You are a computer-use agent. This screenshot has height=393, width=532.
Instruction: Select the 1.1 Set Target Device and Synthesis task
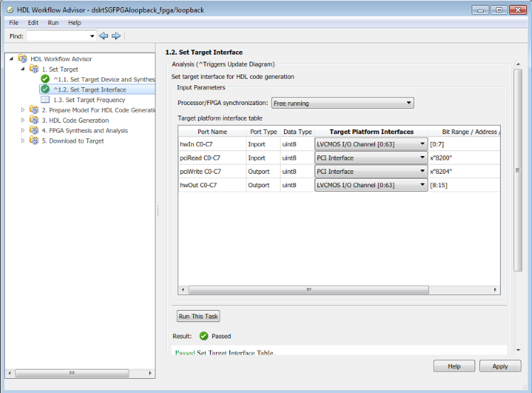tap(104, 79)
